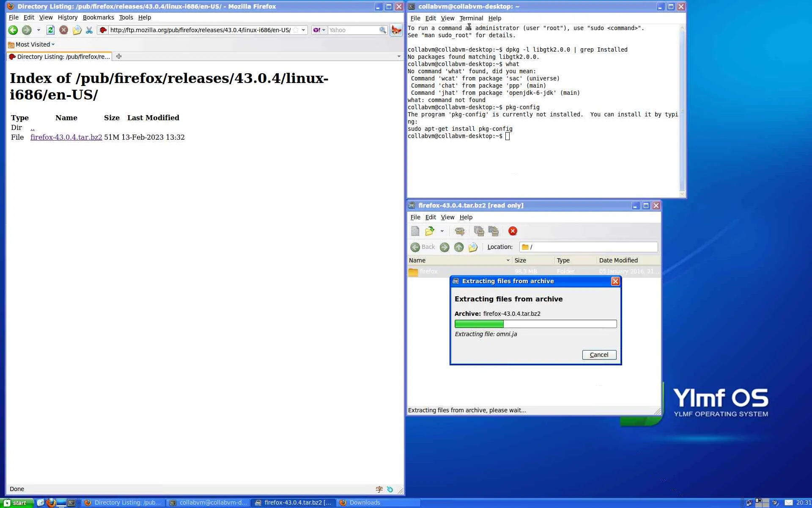812x508 pixels.
Task: Click the scissors cut icon in Firefox toolbar
Action: 89,30
